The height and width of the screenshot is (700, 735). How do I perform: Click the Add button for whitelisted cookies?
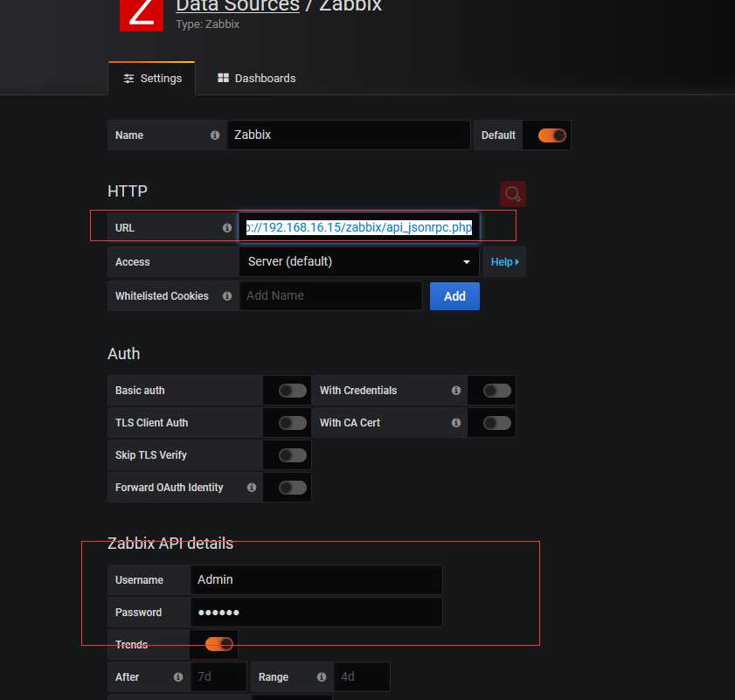(454, 296)
